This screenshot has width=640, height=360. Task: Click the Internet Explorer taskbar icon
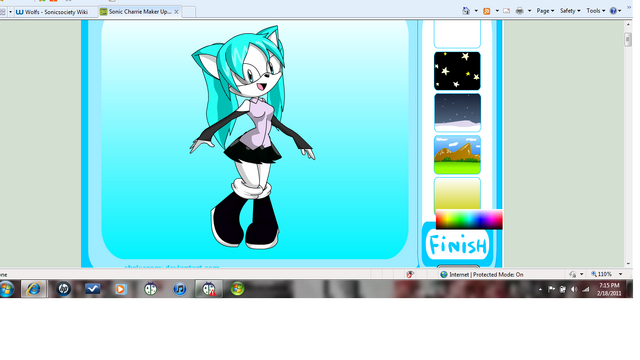(33, 289)
